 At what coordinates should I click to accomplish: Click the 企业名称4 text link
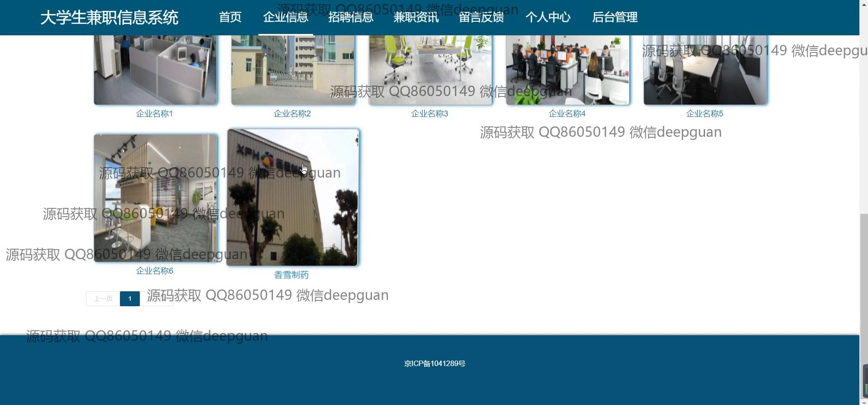pyautogui.click(x=567, y=114)
